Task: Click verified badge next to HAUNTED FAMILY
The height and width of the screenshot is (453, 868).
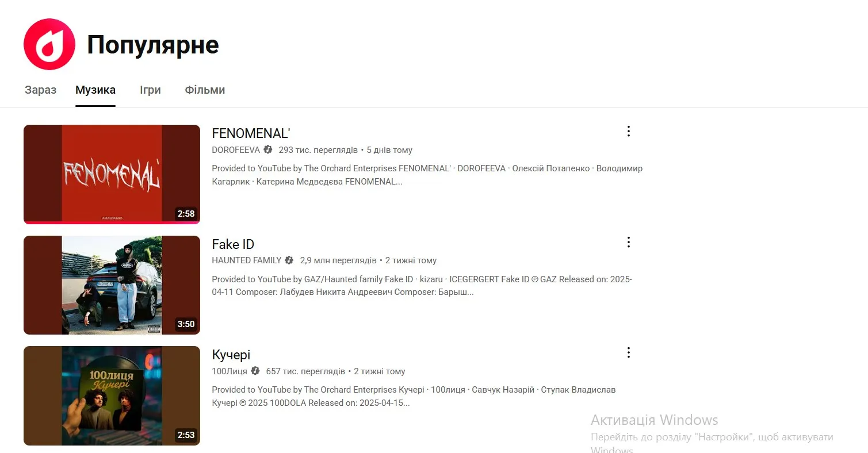Action: 289,260
